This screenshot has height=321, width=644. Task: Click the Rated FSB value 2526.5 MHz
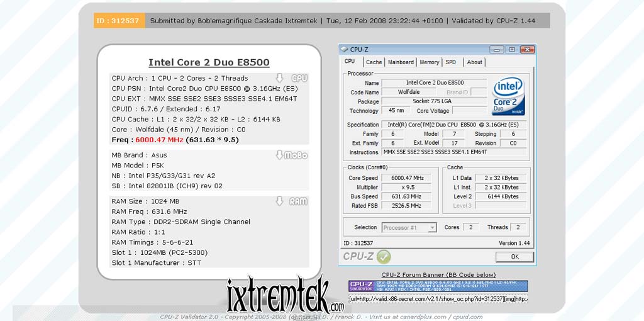tap(407, 206)
